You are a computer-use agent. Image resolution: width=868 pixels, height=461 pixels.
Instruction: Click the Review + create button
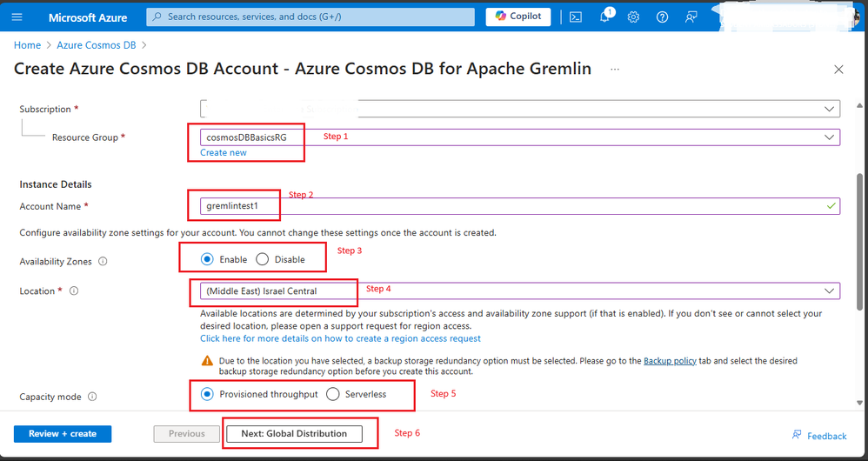pyautogui.click(x=63, y=434)
